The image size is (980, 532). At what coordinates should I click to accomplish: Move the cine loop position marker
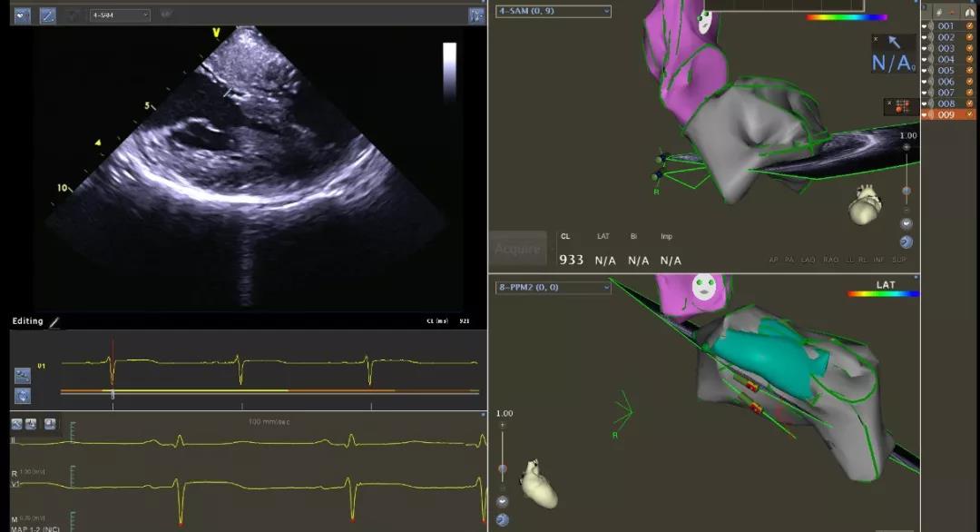tap(113, 395)
